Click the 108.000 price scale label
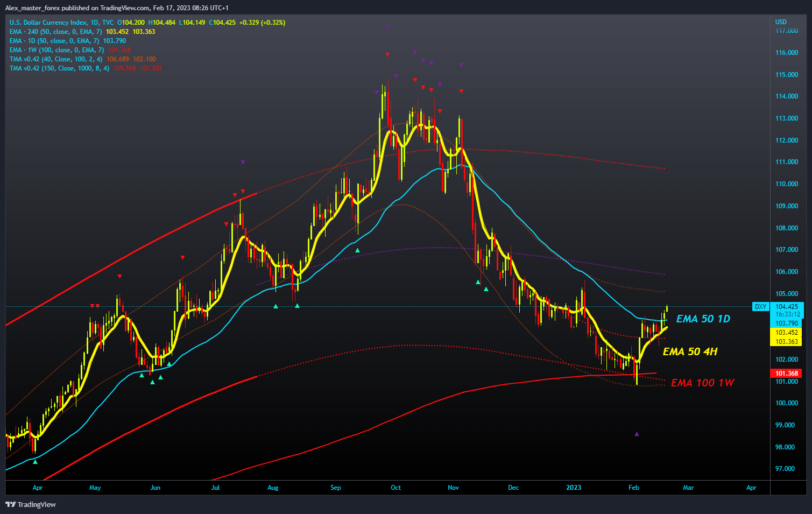 click(787, 228)
